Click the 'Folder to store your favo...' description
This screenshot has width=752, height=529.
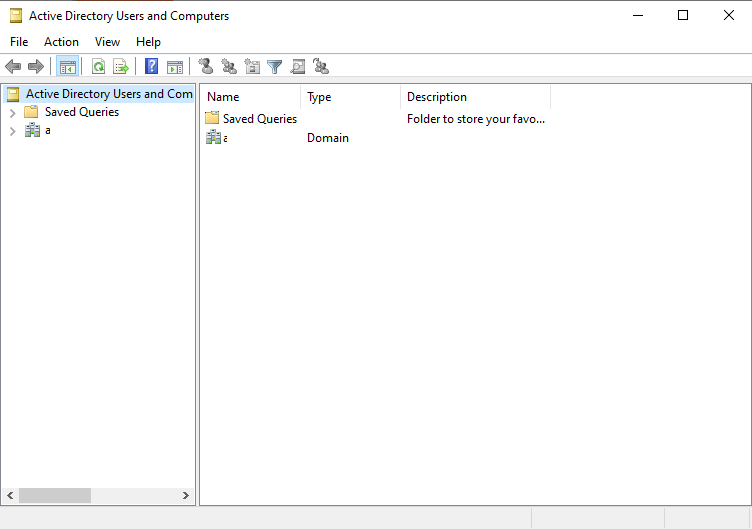click(476, 119)
